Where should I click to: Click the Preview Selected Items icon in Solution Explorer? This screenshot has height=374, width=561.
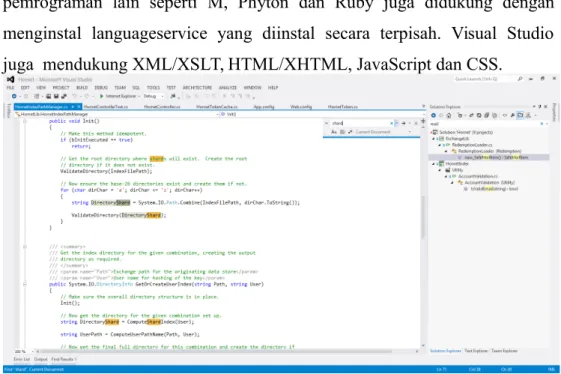click(520, 115)
